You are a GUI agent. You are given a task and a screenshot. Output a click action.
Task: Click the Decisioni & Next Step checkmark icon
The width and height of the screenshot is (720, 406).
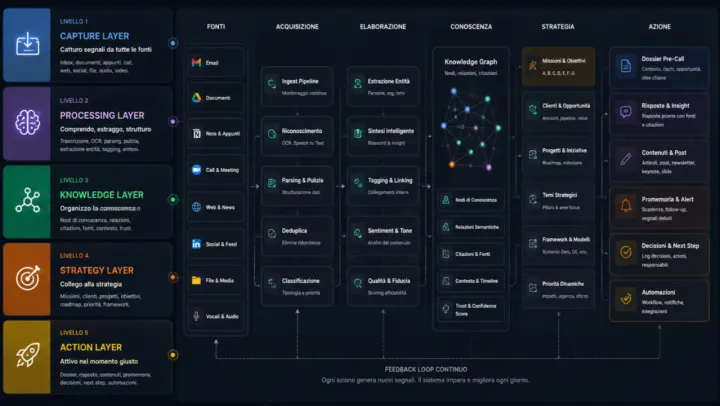(x=626, y=252)
